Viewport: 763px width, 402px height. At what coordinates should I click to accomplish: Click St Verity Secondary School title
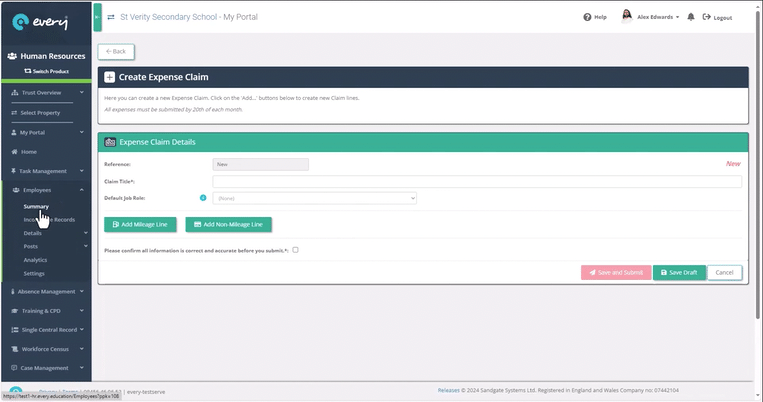click(x=168, y=17)
